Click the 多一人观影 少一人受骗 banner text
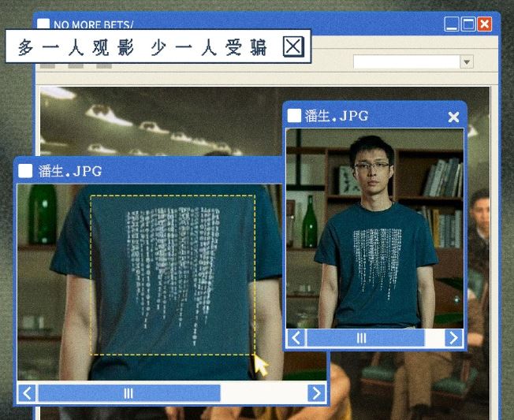The height and width of the screenshot is (420, 514). pyautogui.click(x=142, y=47)
